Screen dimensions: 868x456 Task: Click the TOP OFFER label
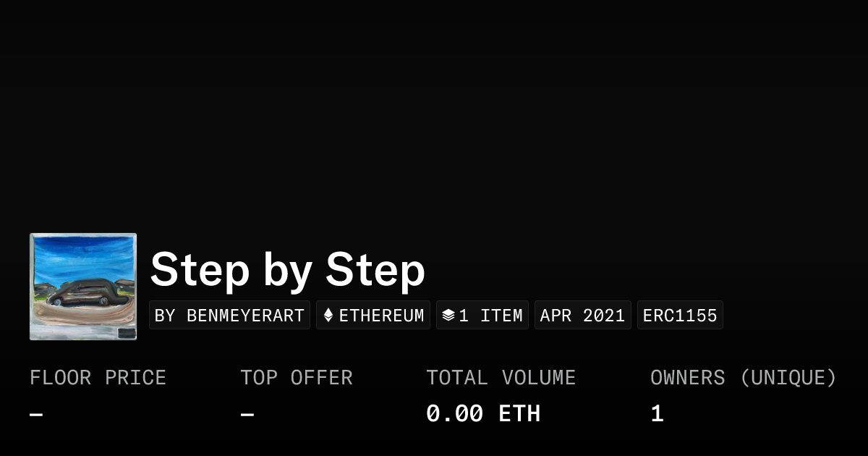297,378
